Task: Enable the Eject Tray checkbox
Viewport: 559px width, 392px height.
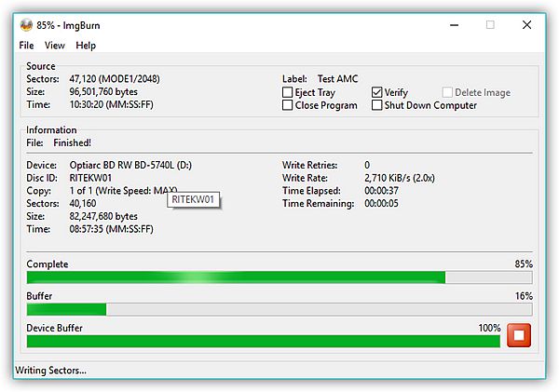Action: [x=288, y=93]
